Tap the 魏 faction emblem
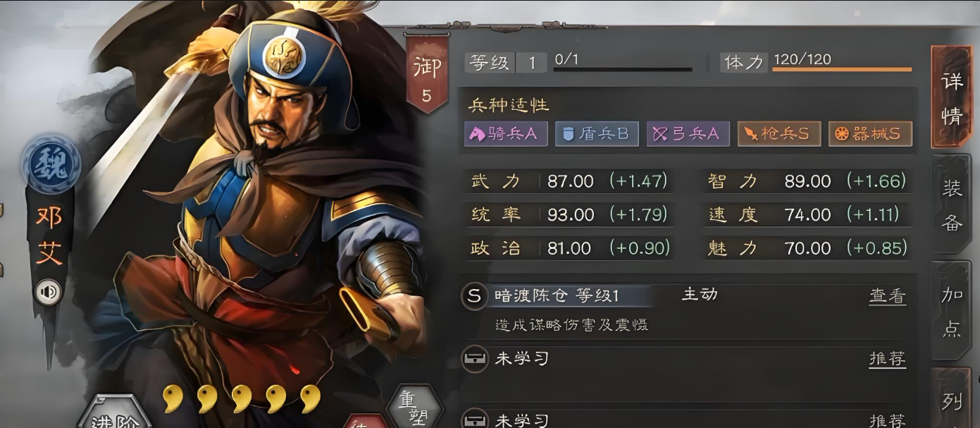The image size is (980, 428). (x=48, y=166)
